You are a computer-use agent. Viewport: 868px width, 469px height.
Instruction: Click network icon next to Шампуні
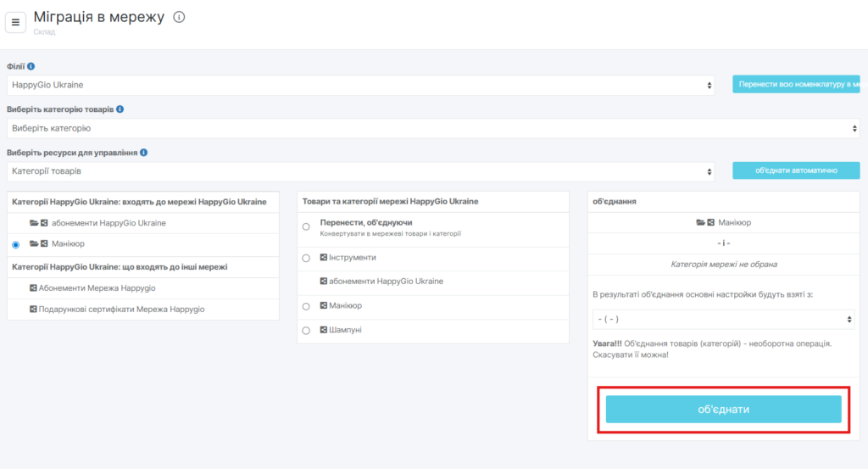pyautogui.click(x=323, y=329)
